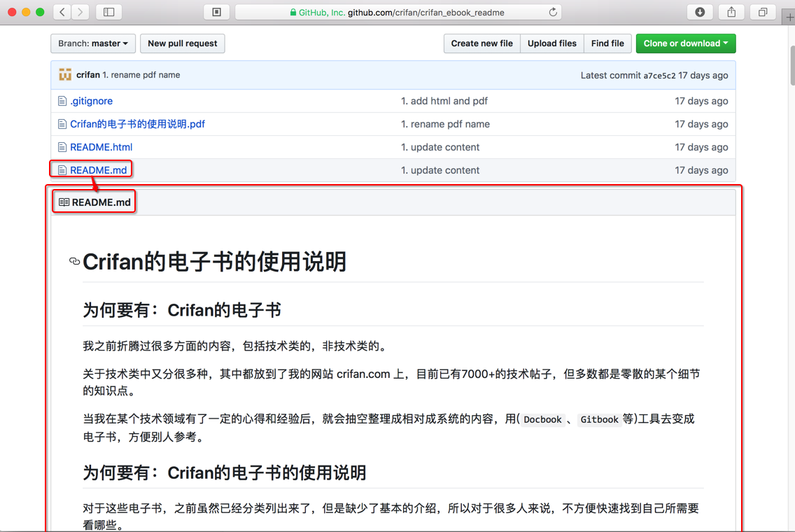The height and width of the screenshot is (532, 795).
Task: Open the Safari downloads list
Action: tap(699, 12)
